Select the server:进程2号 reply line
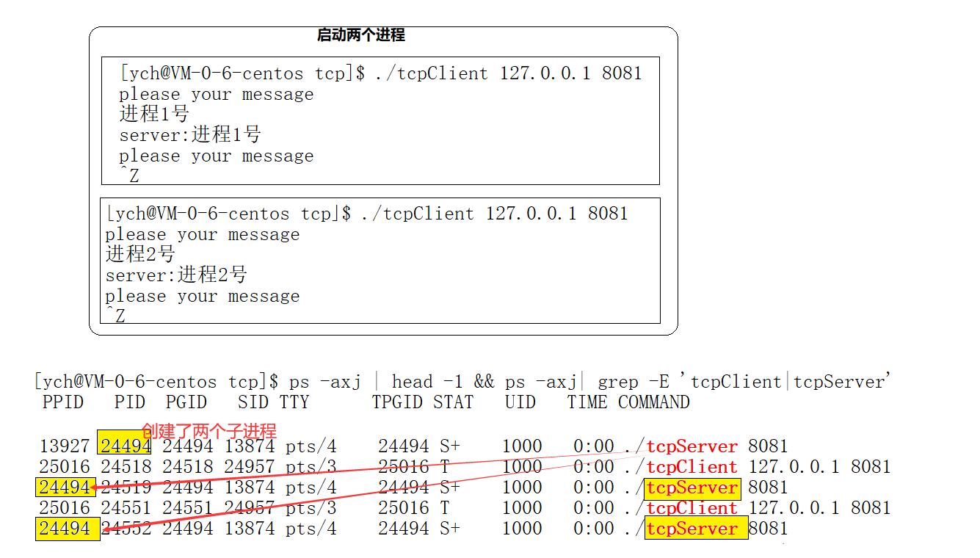 (x=176, y=275)
